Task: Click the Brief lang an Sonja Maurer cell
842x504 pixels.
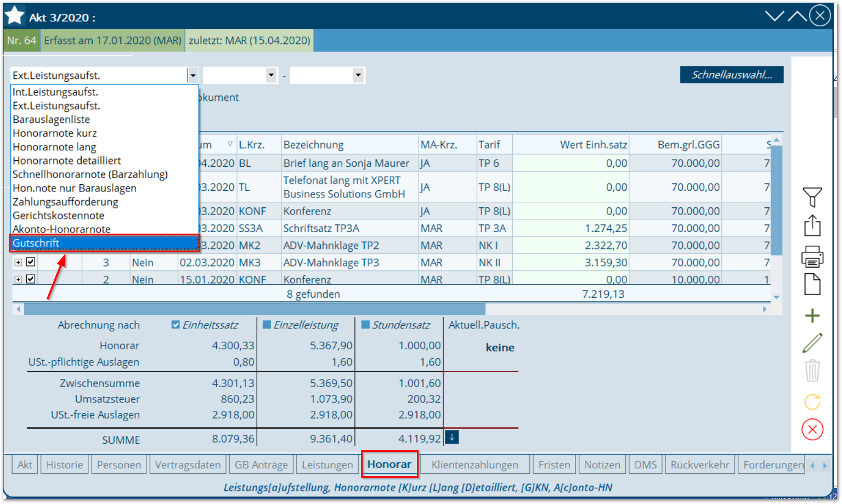Action: 350,163
